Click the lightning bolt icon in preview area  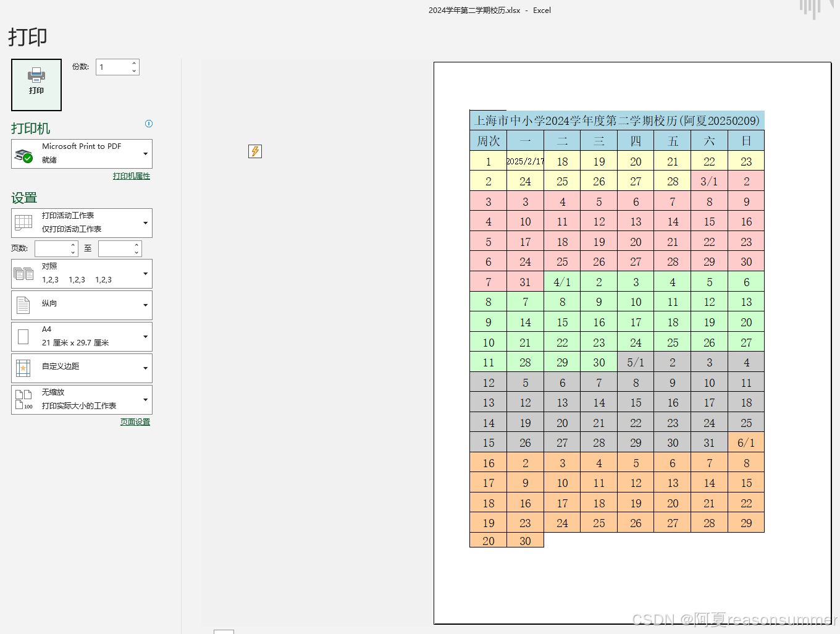point(255,151)
